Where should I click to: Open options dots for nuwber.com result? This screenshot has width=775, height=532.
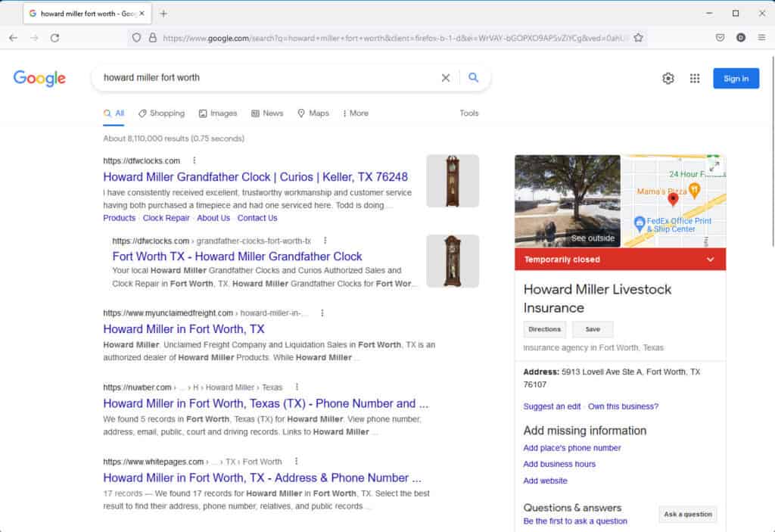pos(297,387)
